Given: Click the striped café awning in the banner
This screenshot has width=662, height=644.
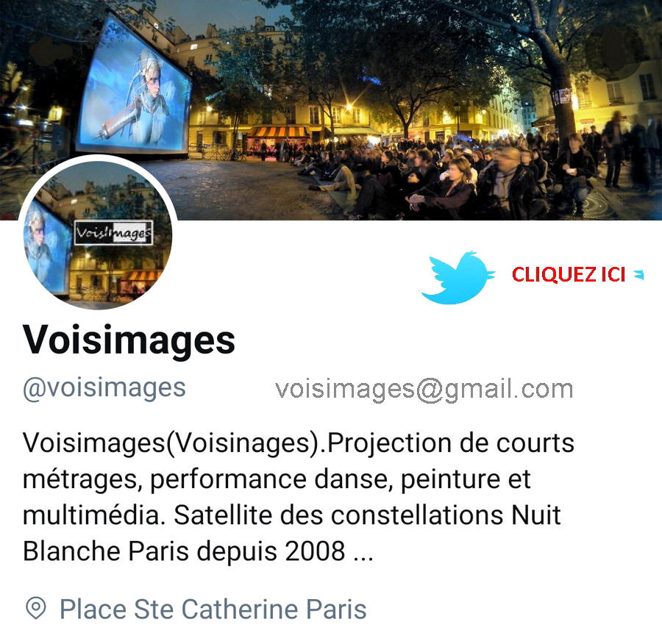Looking at the screenshot, I should click(278, 132).
